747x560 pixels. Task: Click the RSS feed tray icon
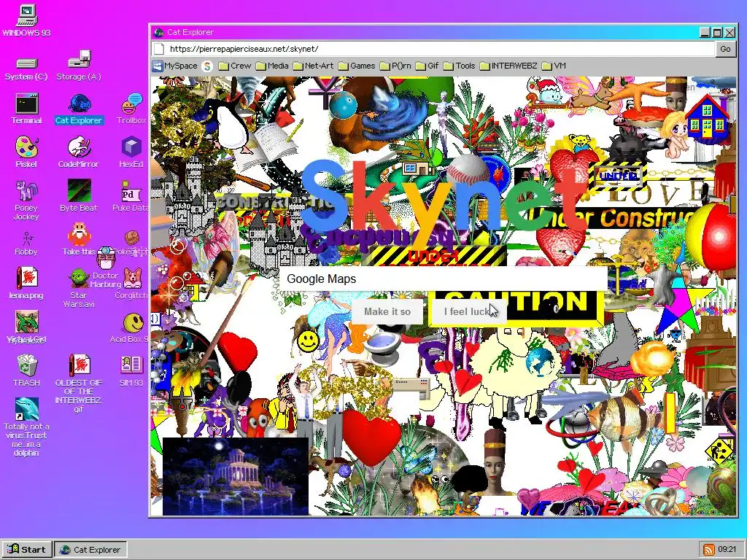pyautogui.click(x=709, y=549)
